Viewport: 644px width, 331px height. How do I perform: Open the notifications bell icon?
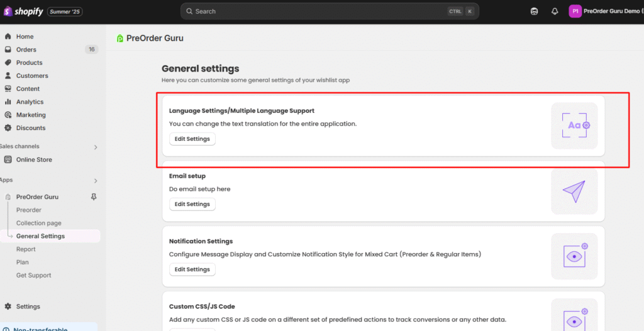[x=555, y=11]
